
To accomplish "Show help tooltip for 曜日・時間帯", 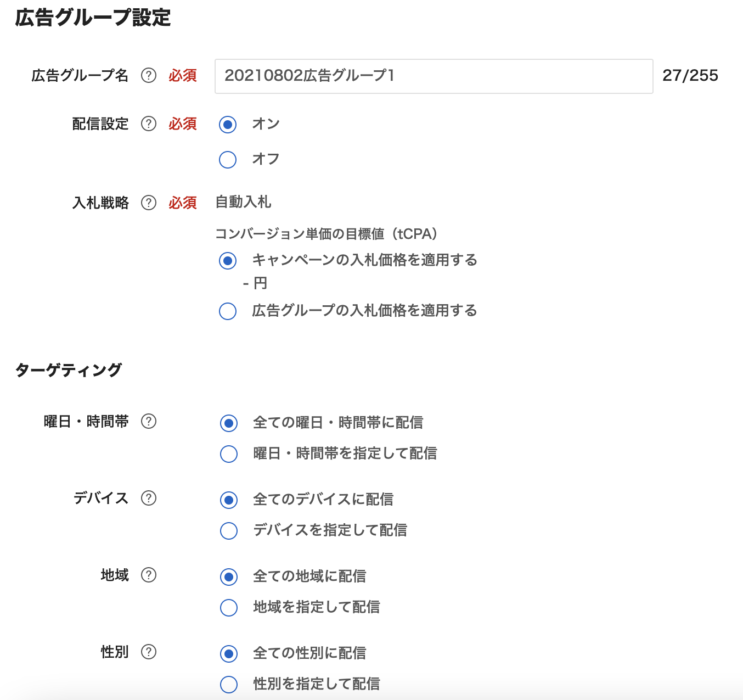I will tap(149, 422).
